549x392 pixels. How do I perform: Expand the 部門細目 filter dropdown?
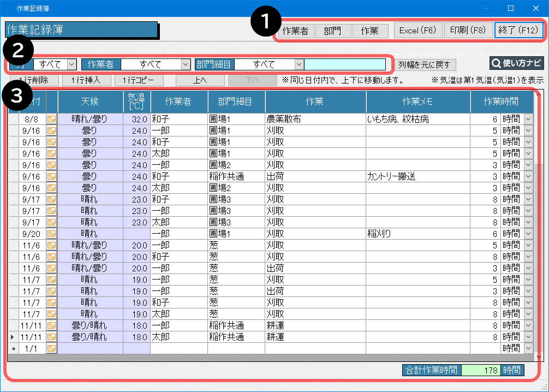(299, 64)
